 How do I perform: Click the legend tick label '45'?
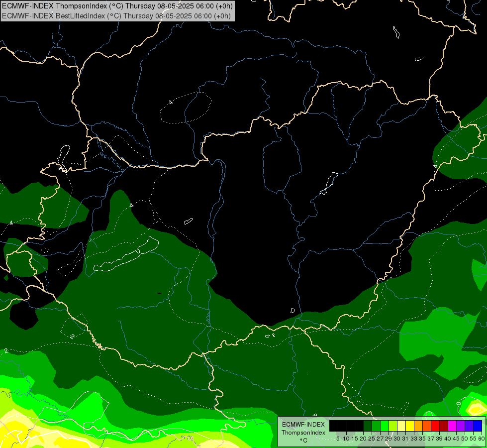[457, 439]
